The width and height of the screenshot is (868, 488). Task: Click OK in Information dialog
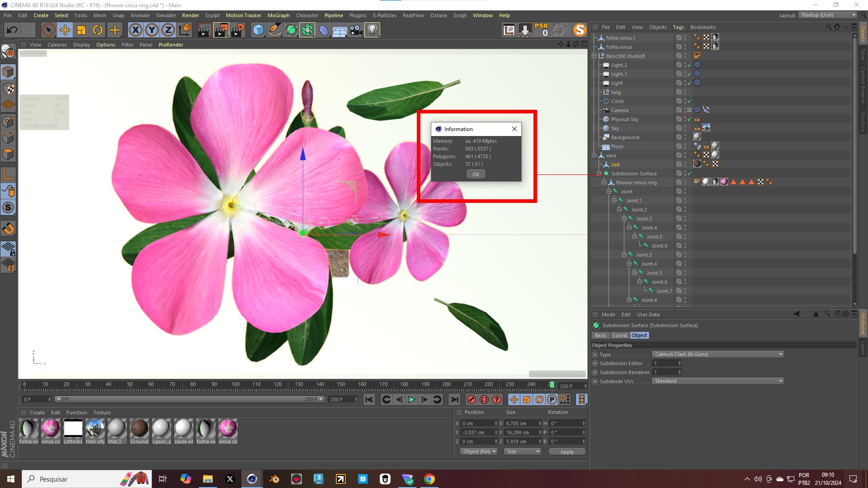coord(476,174)
